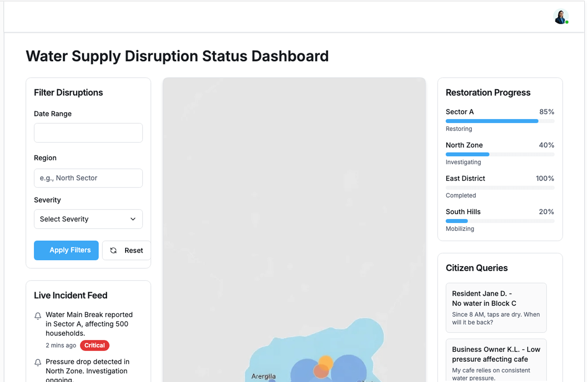Screen dimensions: 588x382
Task: Click the bell icon beside Pressure drop incident
Action: click(38, 362)
